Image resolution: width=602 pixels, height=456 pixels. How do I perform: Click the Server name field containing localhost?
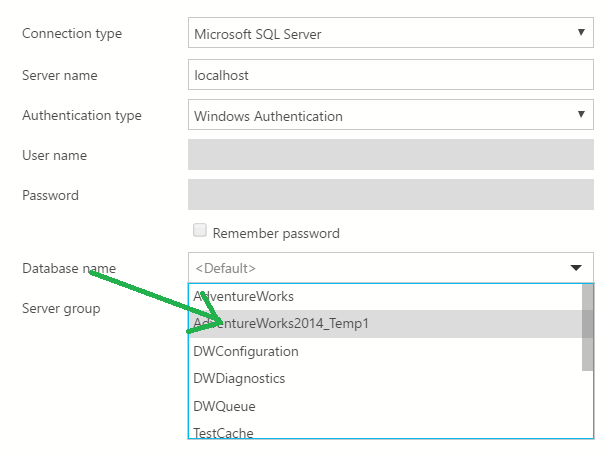[x=390, y=75]
